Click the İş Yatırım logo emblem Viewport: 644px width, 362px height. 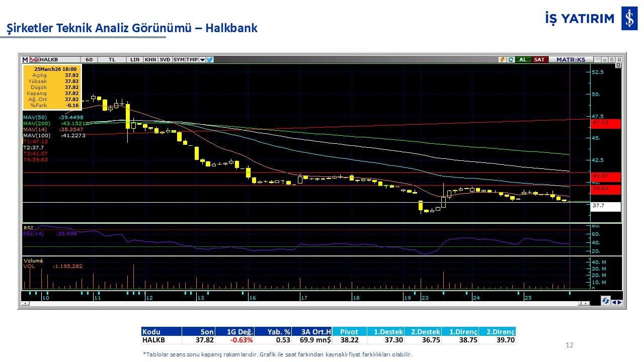629,19
